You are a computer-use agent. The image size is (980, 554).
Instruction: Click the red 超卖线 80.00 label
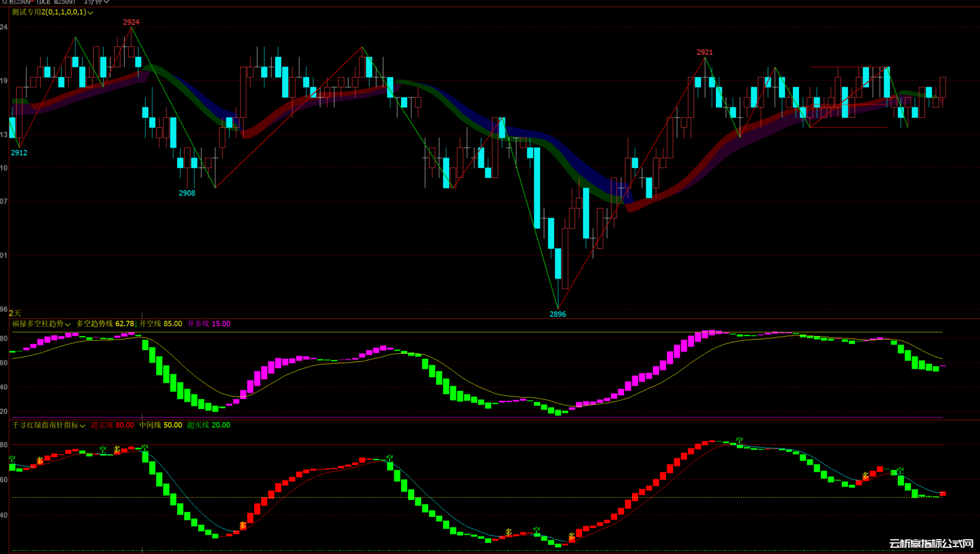[112, 426]
